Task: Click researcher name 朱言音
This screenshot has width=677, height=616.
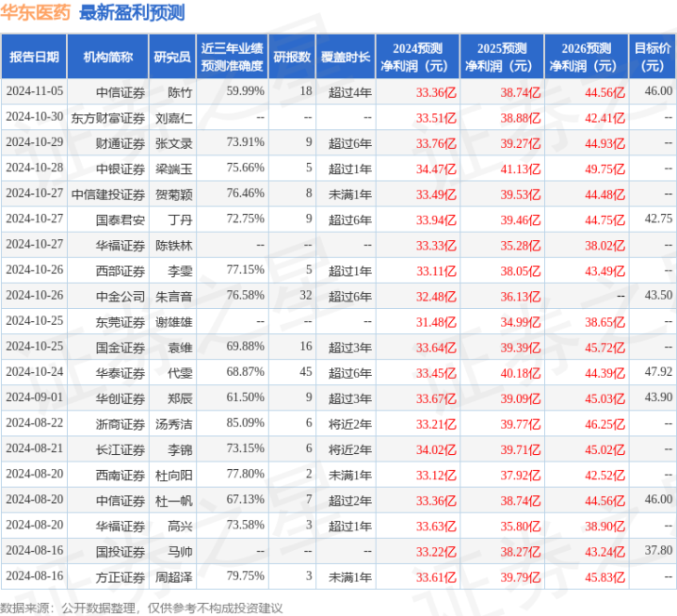Action: click(174, 296)
